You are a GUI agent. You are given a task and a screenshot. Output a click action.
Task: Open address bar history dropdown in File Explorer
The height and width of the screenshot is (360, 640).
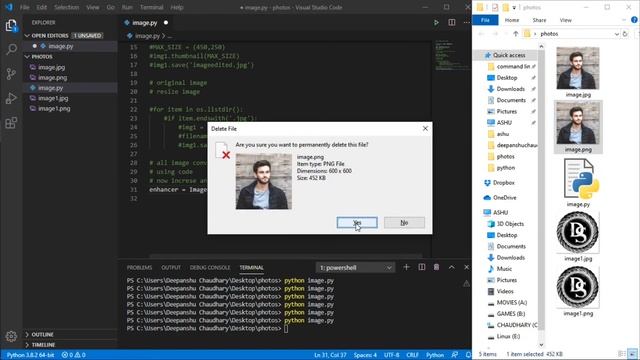pos(616,34)
